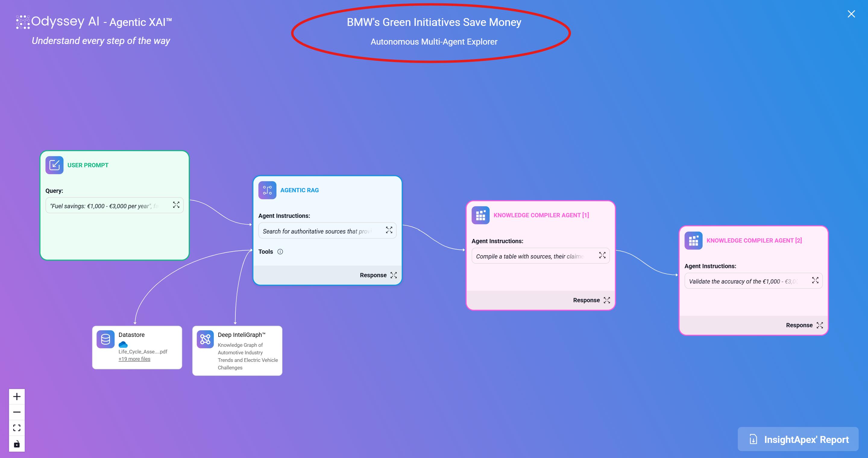Screen dimensions: 868x458
Task: Expand Agentic RAG agent instructions
Action: coord(389,230)
